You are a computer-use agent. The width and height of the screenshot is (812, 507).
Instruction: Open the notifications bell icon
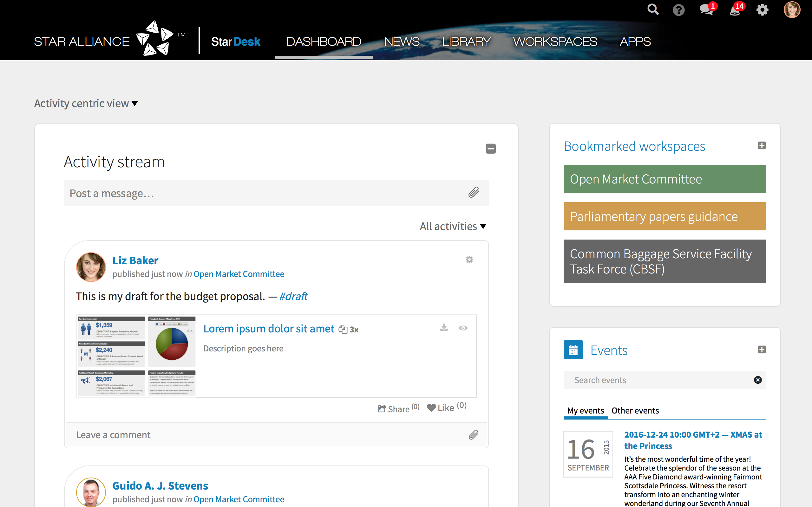click(x=735, y=10)
